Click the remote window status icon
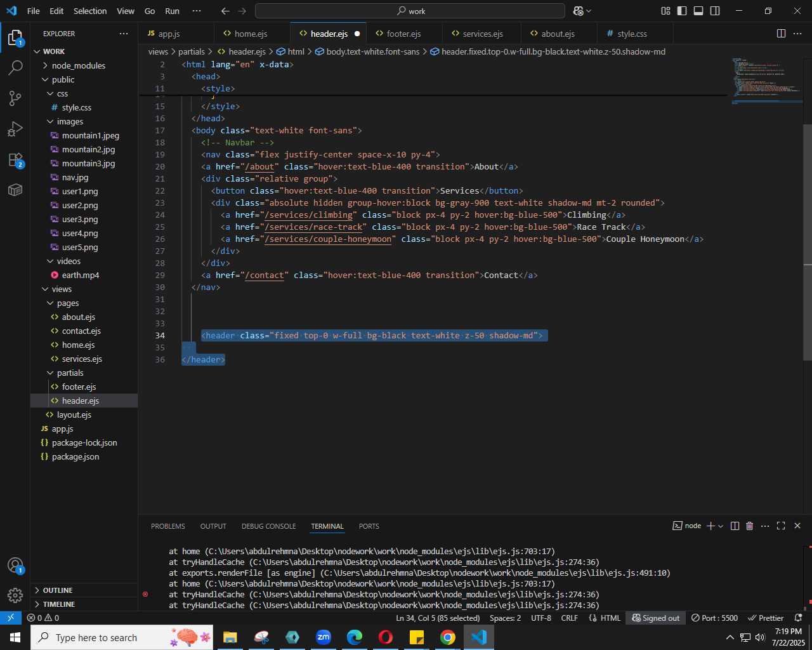Screen dimensions: 812x650 click(x=11, y=618)
